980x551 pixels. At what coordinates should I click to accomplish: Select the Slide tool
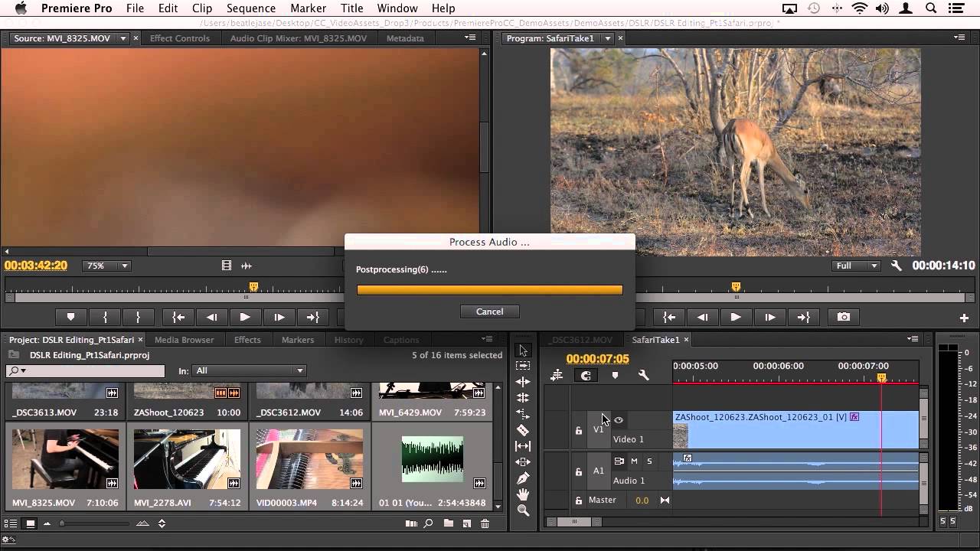pos(523,462)
